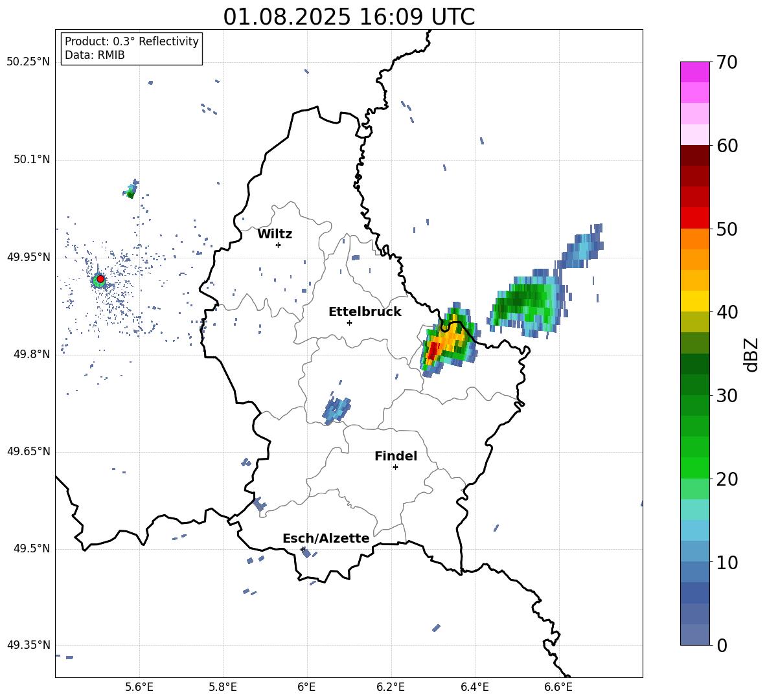This screenshot has height=700, width=767.
Task: Click the 'Data: RMIB' text
Action: tap(95, 55)
